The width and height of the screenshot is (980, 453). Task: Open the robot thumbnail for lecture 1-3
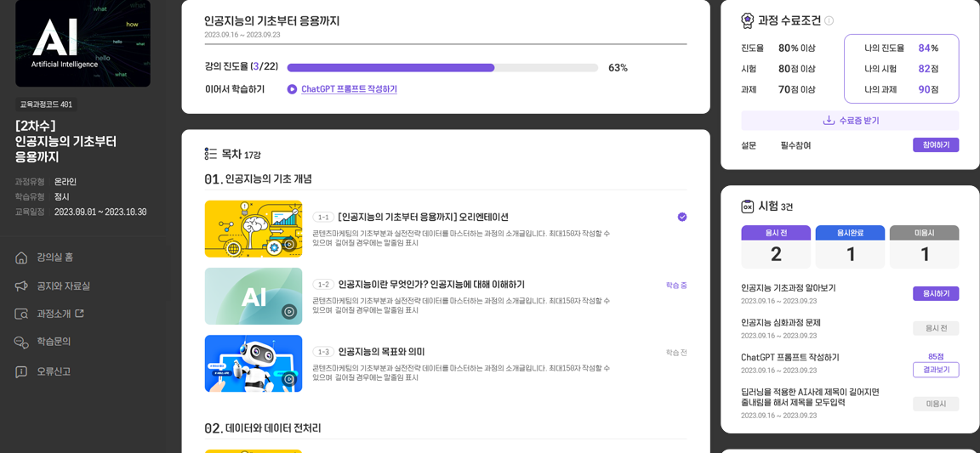(254, 364)
